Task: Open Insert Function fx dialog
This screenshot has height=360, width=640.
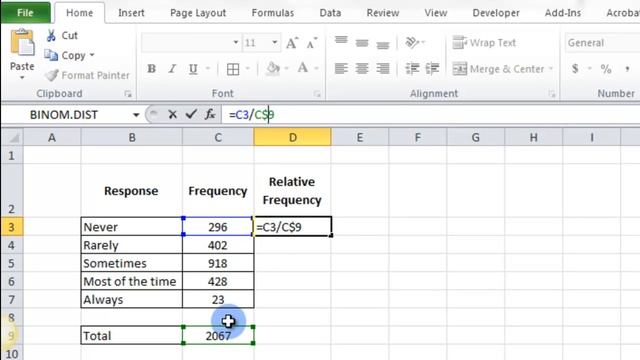Action: (210, 115)
